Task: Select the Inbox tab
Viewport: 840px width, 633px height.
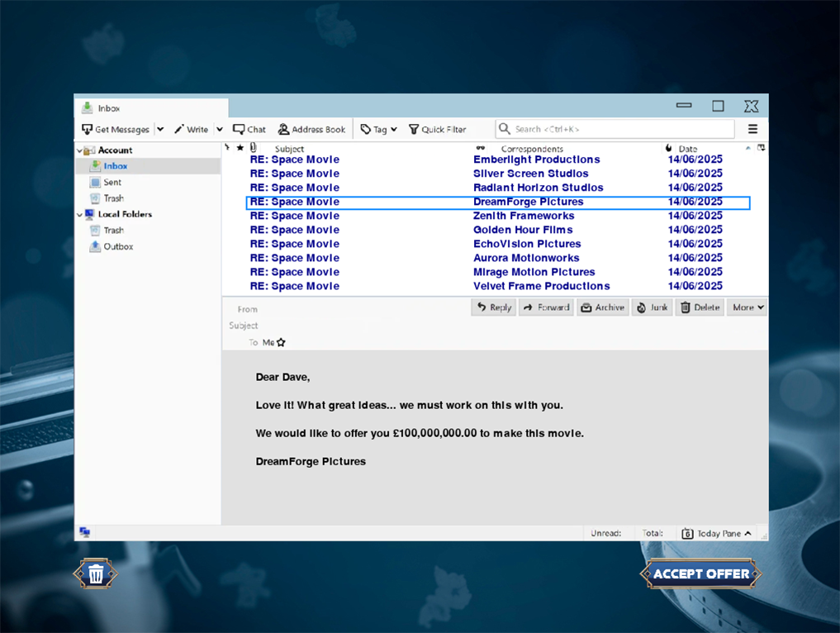Action: click(150, 108)
